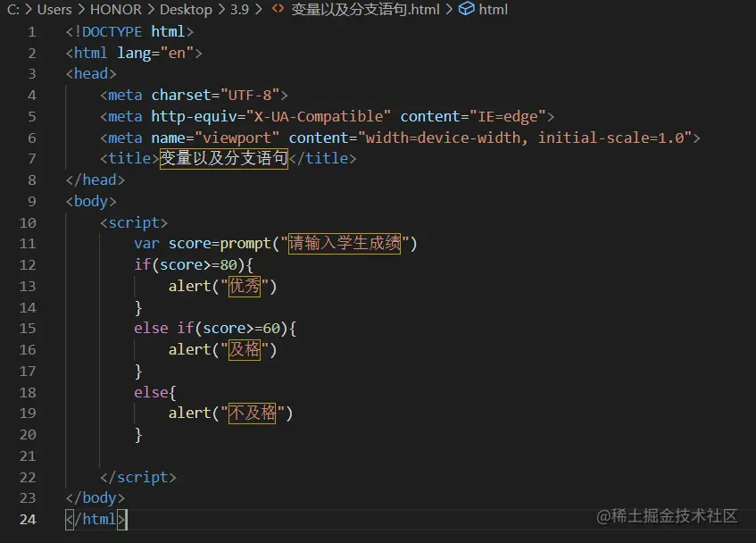Click the Users breadcrumb segment
This screenshot has width=756, height=543.
[54, 9]
